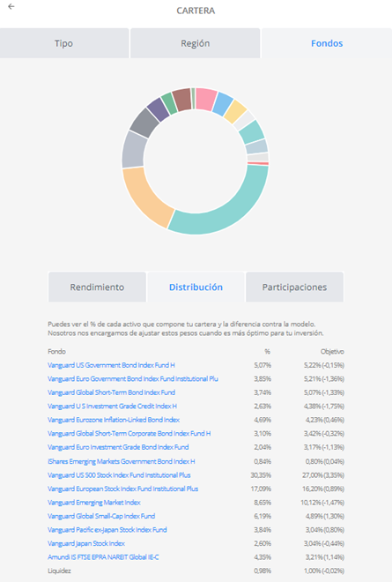Image resolution: width=392 pixels, height=582 pixels.
Task: Select the Distribución tab
Action: click(x=196, y=287)
